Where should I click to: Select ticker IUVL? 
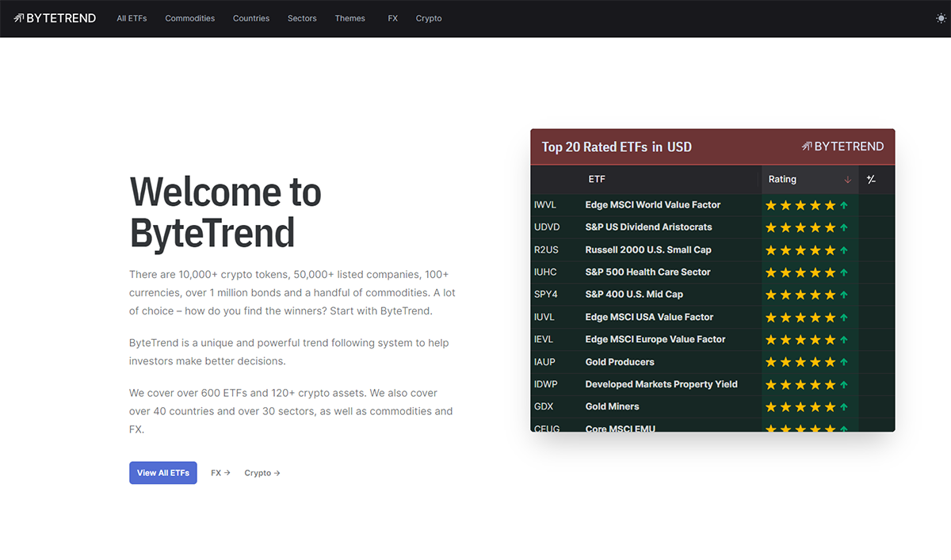click(545, 317)
